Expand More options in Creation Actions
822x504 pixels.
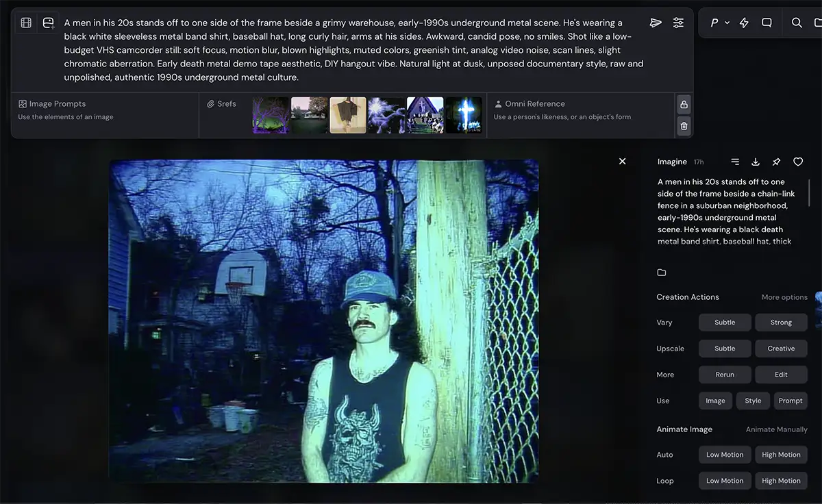point(784,297)
